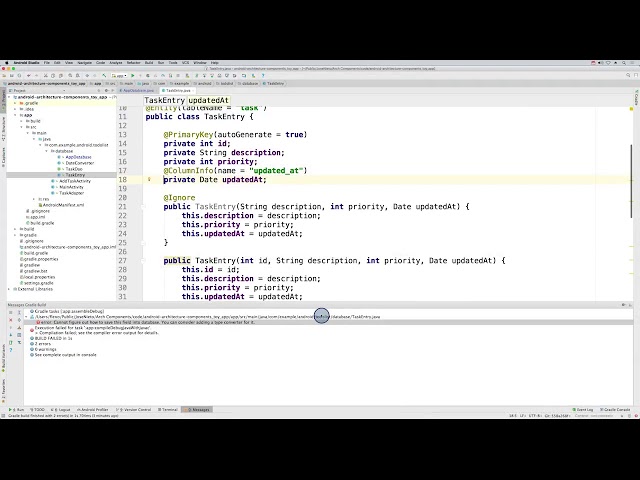This screenshot has height=480, width=640.
Task: Click the Make Project hammer icon
Action: 104,76
